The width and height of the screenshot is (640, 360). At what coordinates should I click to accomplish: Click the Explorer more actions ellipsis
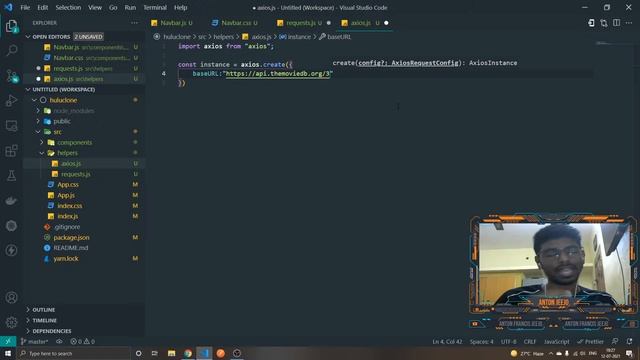(x=134, y=23)
